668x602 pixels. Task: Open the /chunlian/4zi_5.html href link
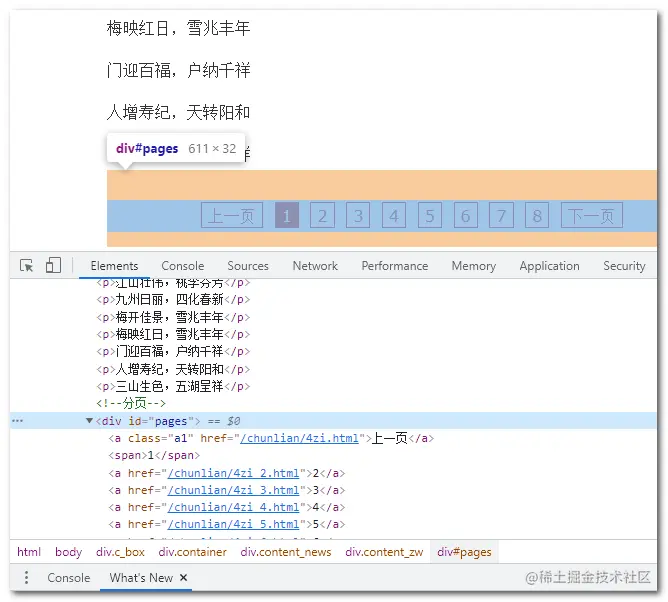(233, 524)
